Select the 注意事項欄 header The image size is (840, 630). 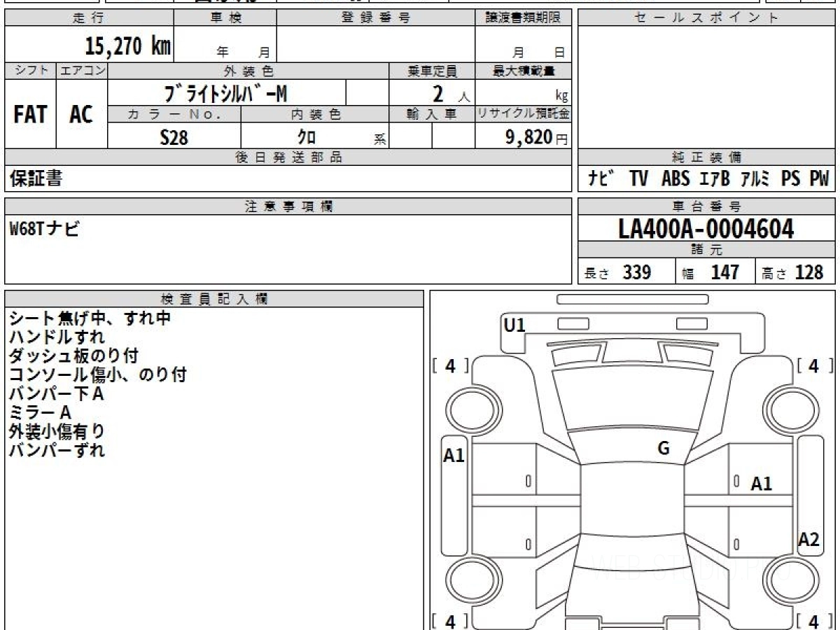pyautogui.click(x=288, y=206)
